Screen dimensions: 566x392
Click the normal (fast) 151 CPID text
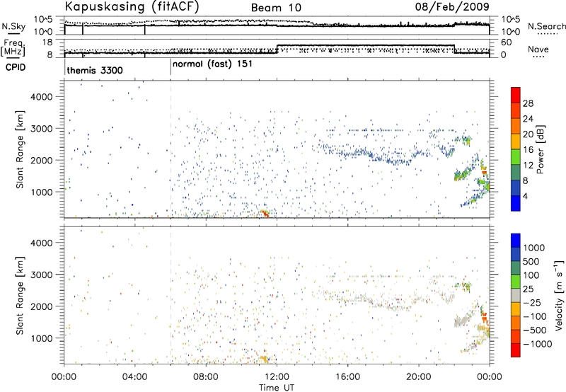212,64
